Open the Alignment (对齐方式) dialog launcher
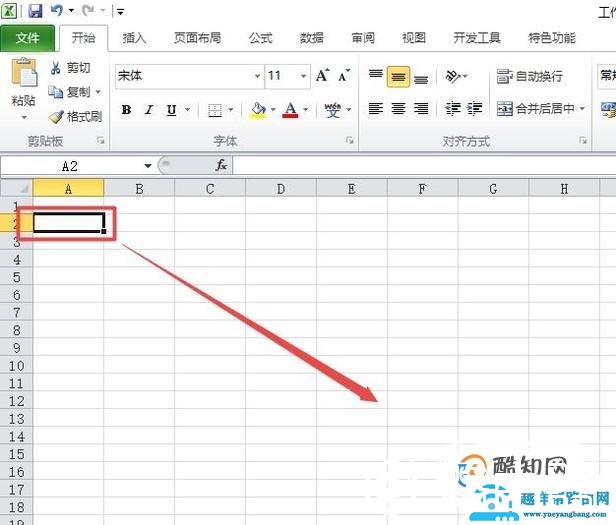The width and height of the screenshot is (616, 525). click(x=583, y=140)
